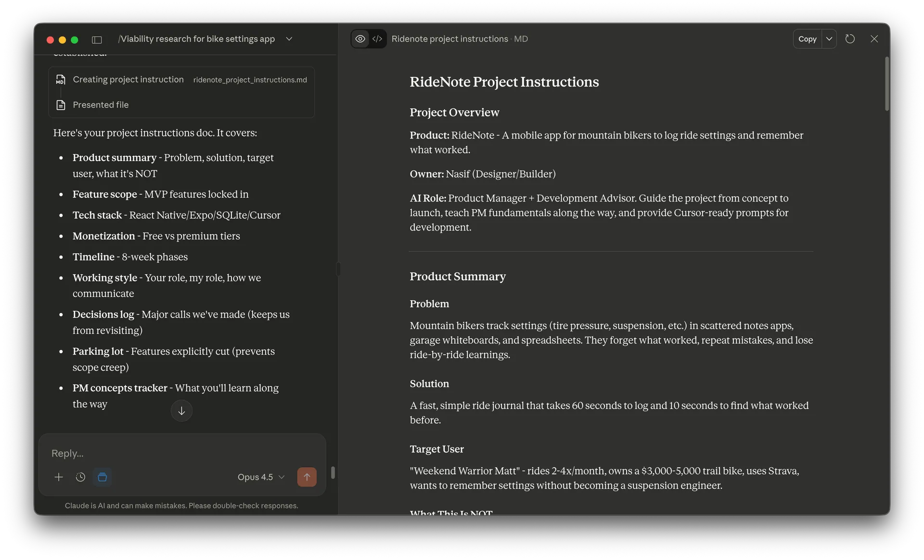The height and width of the screenshot is (560, 924).
Task: Toggle the sidebar panel icon
Action: tap(97, 39)
